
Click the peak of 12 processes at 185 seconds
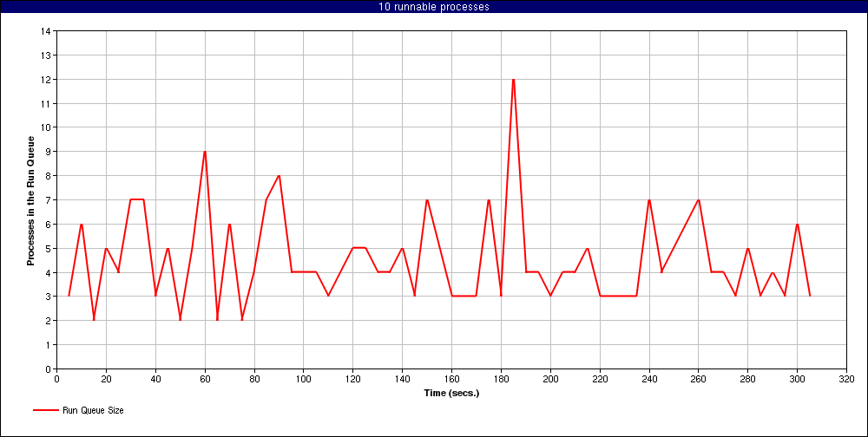[514, 80]
